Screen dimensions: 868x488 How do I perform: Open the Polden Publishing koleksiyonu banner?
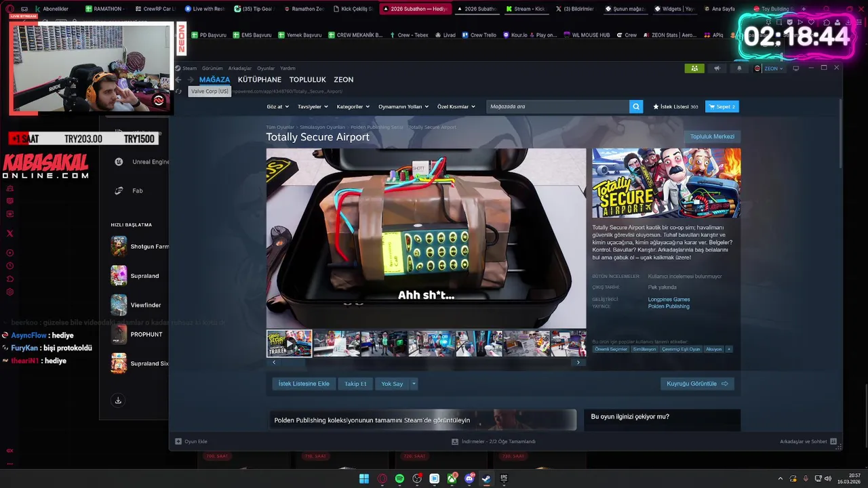tap(422, 420)
